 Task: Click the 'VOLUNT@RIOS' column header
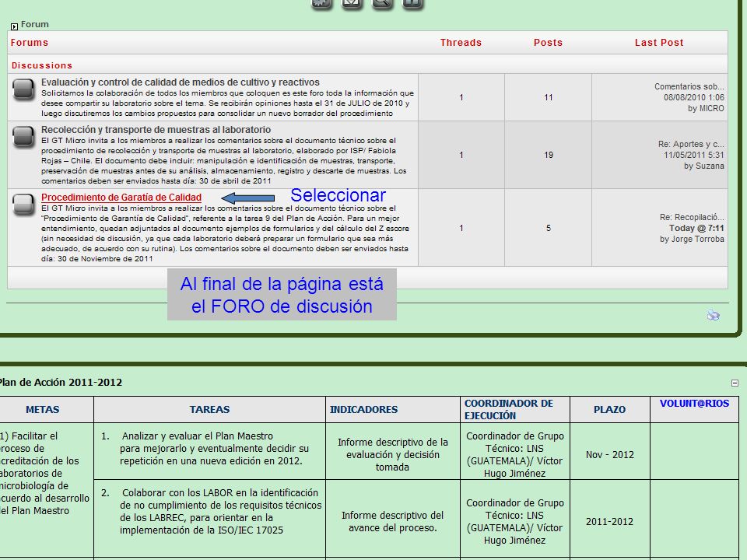pos(694,404)
